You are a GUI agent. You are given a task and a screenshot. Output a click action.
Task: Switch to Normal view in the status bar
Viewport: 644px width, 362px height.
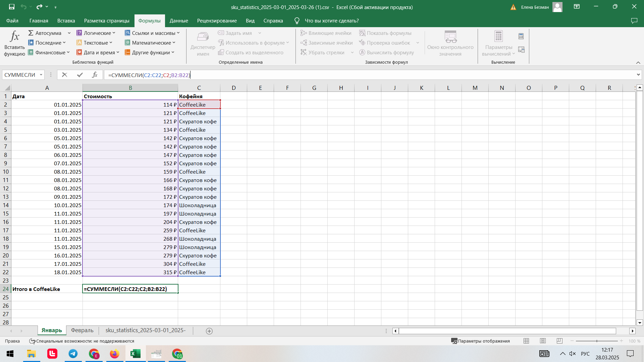click(526, 341)
